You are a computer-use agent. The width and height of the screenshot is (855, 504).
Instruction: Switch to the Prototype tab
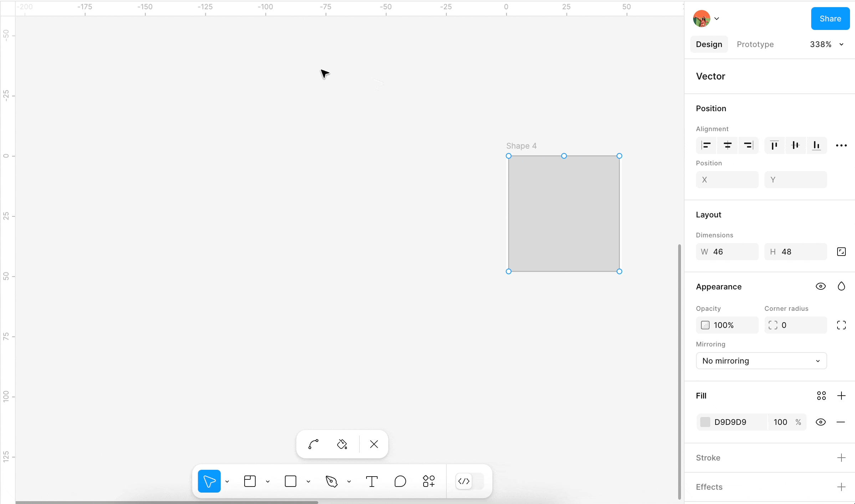tap(755, 44)
